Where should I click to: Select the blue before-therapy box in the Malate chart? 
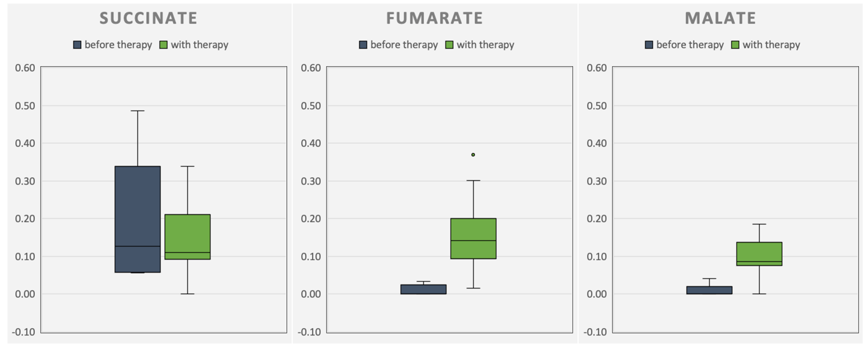709,290
